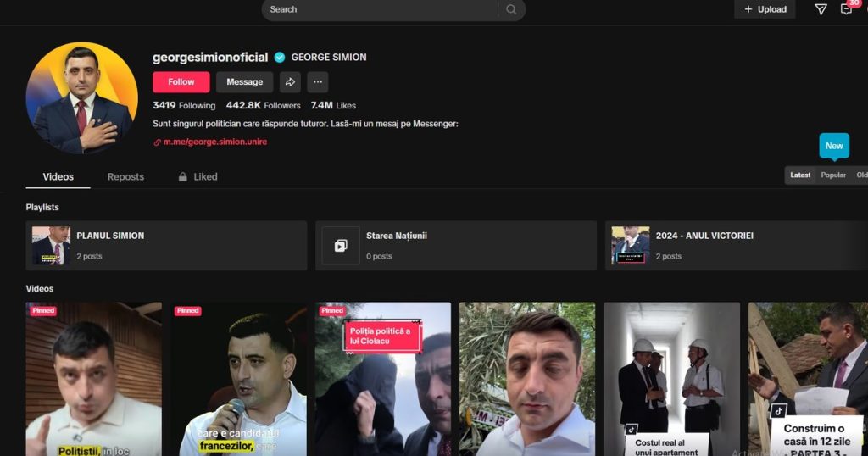This screenshot has height=456, width=868.
Task: Click the search magnifier icon
Action: 511,9
